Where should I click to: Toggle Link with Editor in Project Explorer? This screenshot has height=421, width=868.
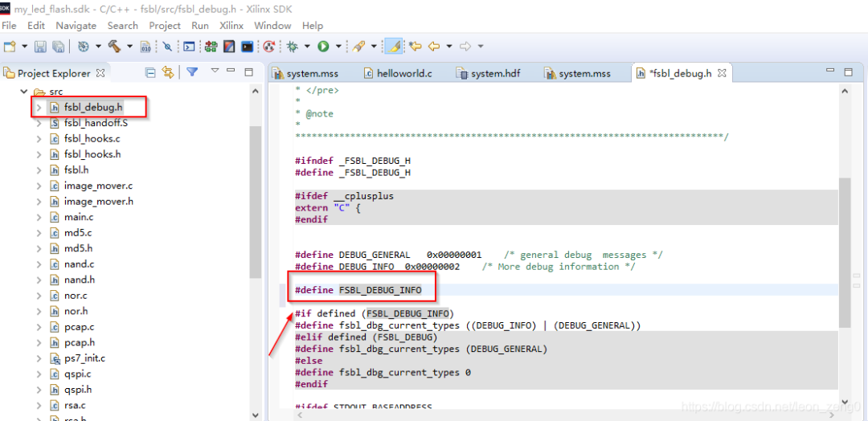click(x=168, y=72)
